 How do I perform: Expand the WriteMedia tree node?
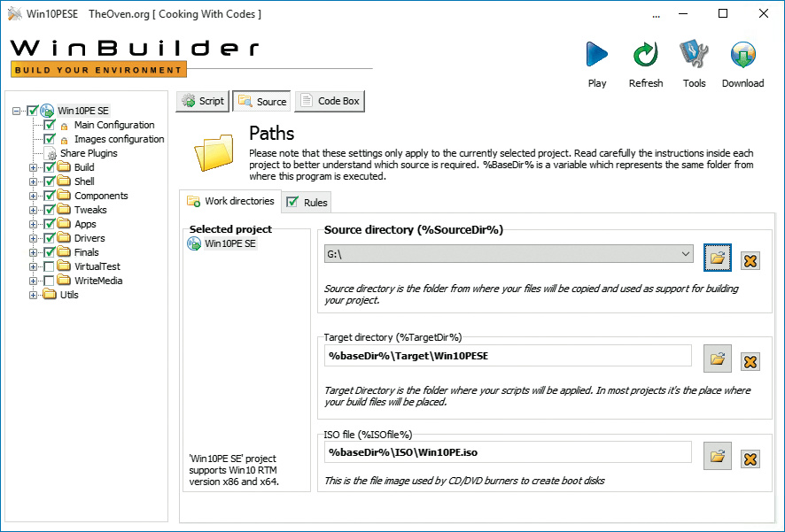click(x=33, y=281)
